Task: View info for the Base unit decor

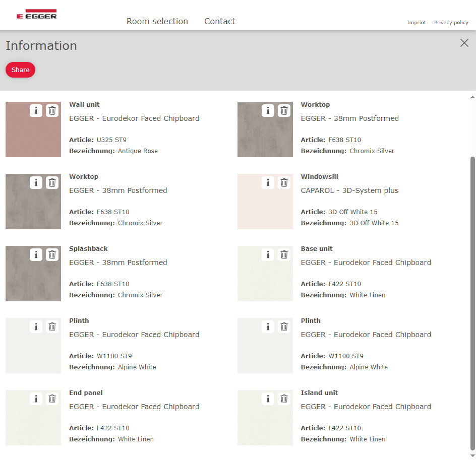Action: coord(268,254)
